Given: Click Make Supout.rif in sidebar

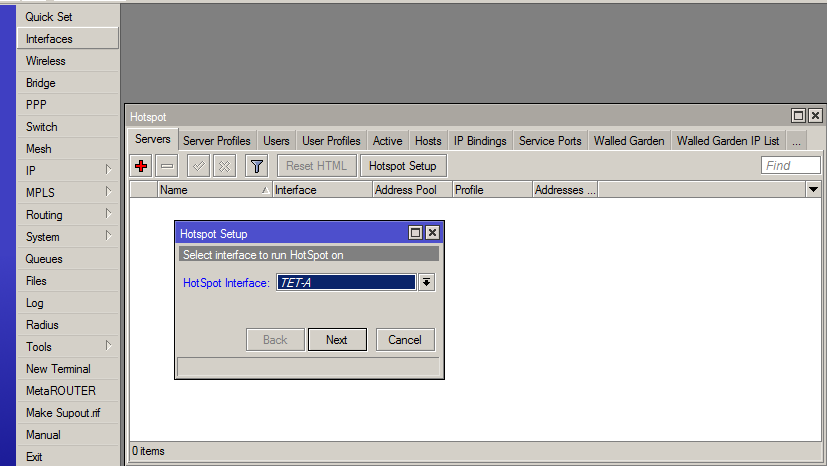Looking at the screenshot, I should tap(68, 413).
